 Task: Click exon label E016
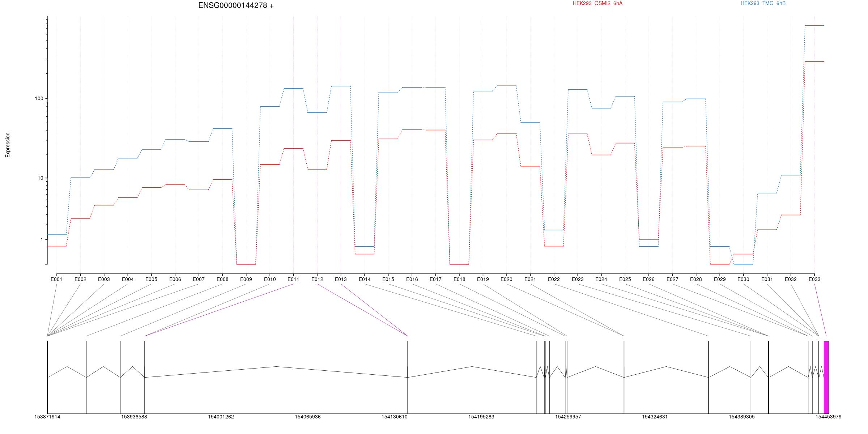tap(412, 279)
